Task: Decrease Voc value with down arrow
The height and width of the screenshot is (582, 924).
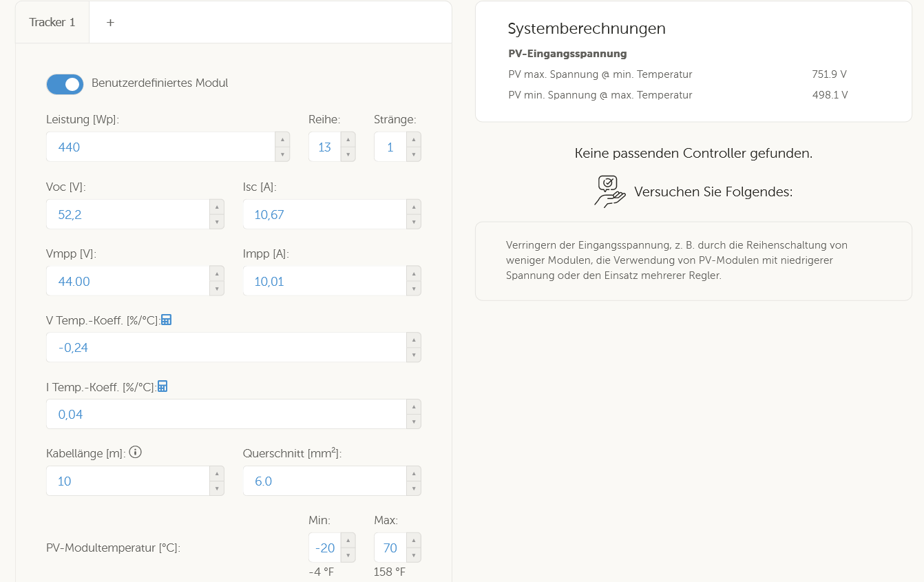Action: pos(217,222)
